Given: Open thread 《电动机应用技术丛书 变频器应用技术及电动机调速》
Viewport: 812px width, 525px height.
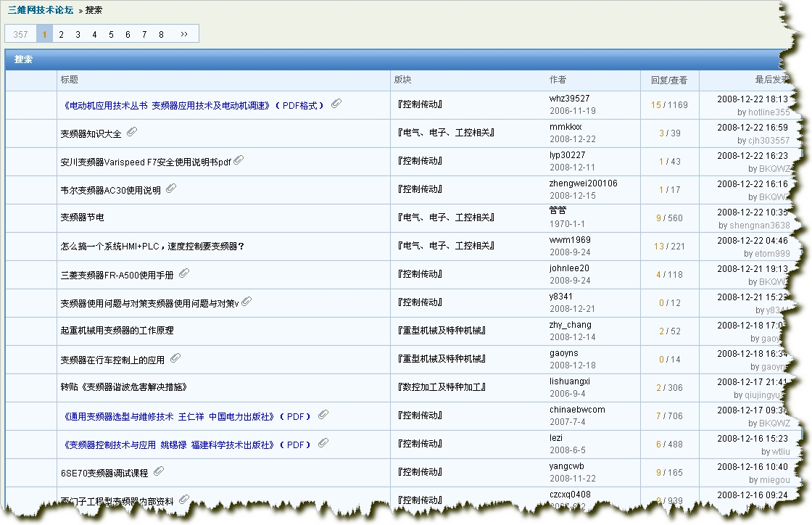Looking at the screenshot, I should pos(194,106).
